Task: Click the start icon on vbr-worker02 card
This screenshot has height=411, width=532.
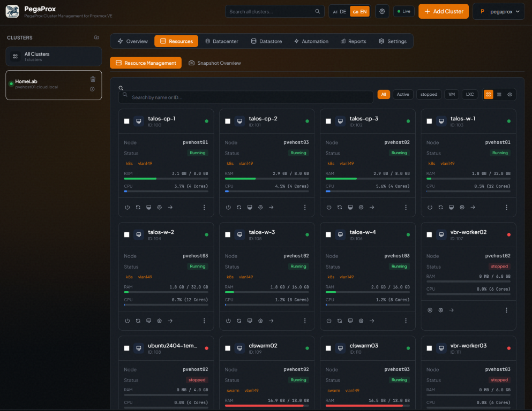Action: [430, 310]
